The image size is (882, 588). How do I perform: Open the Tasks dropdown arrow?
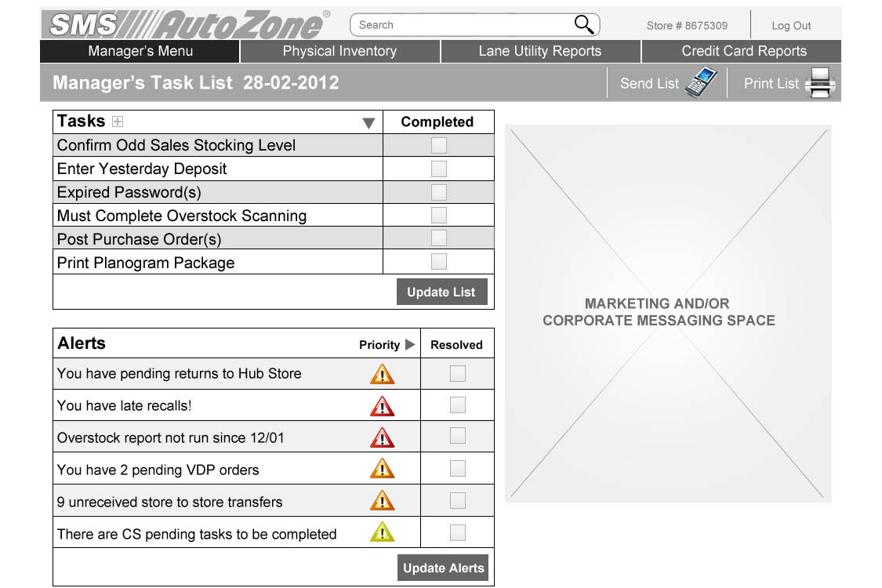pos(368,123)
